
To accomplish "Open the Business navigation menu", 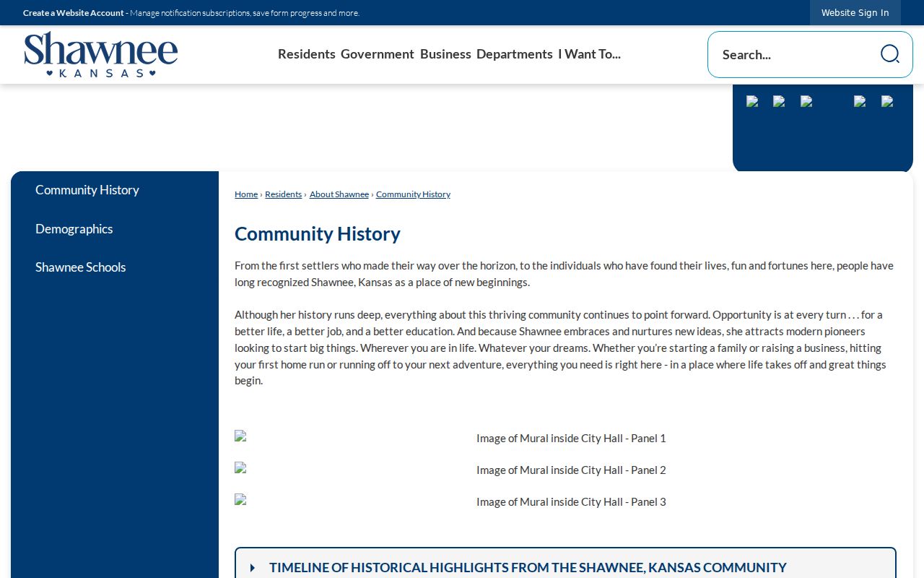I will 445,54.
